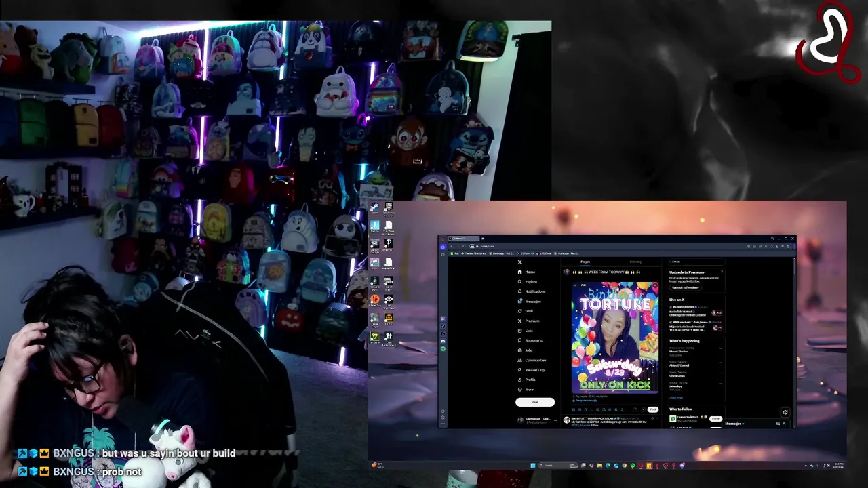Open a new browser tab with plus

[482, 239]
